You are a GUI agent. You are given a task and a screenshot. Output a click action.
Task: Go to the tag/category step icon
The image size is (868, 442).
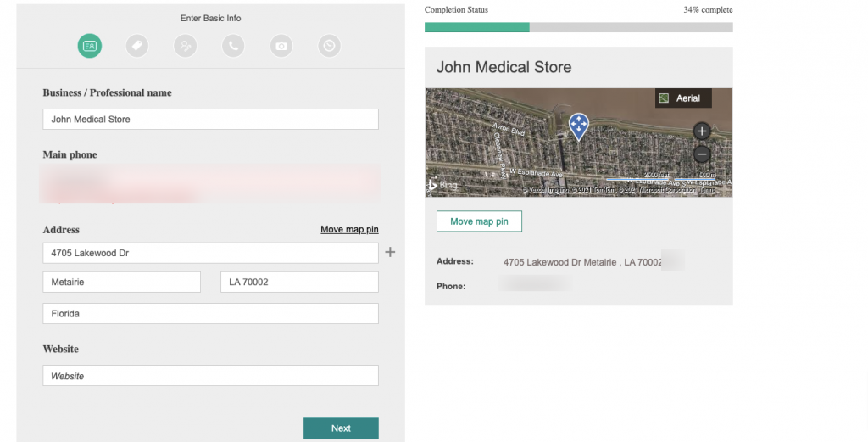[137, 46]
